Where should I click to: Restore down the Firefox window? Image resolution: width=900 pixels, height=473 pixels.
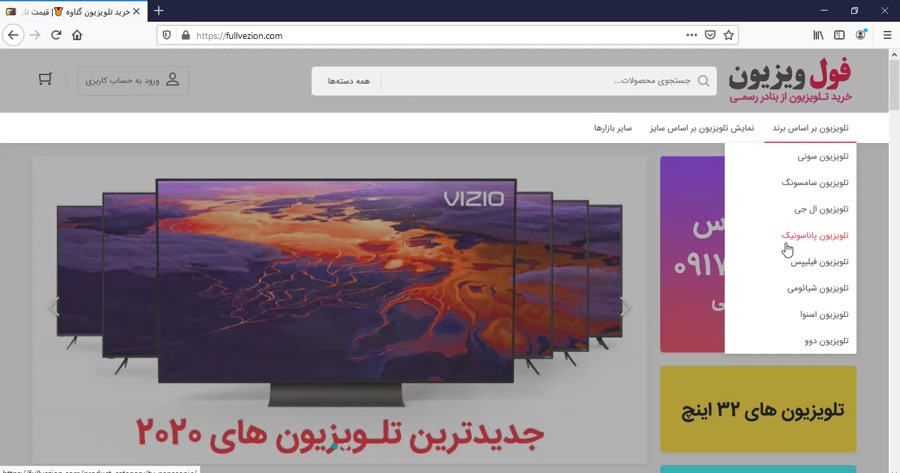(x=854, y=11)
